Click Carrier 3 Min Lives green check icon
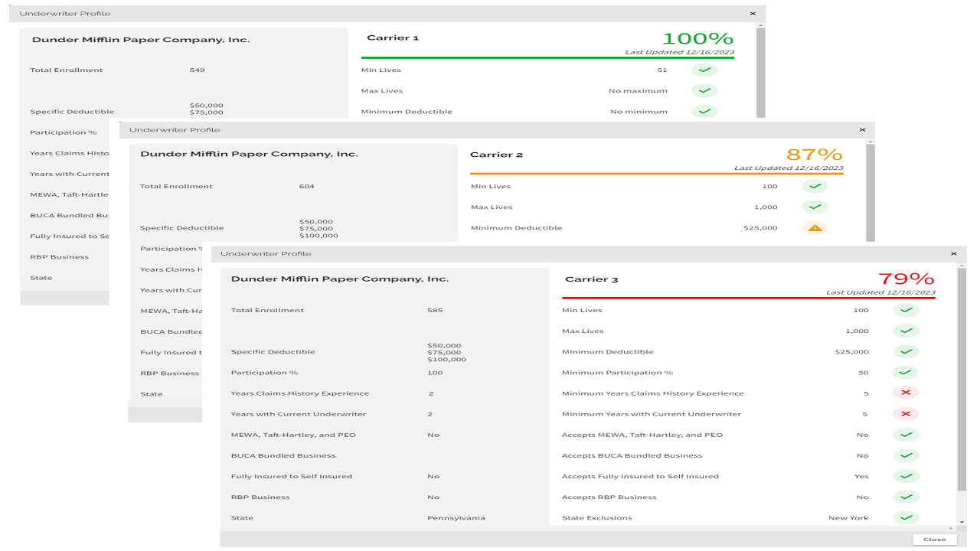This screenshot has height=551, width=980. tap(906, 310)
